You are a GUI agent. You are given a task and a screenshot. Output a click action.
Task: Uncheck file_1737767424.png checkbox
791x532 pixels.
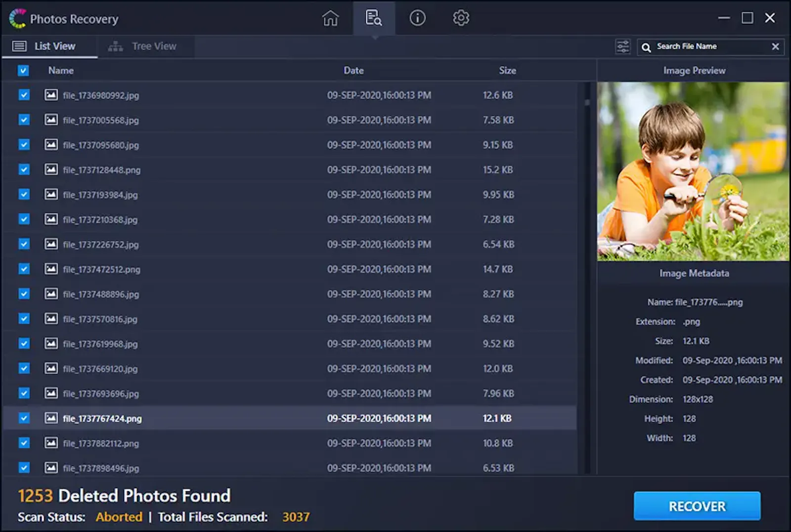tap(24, 418)
